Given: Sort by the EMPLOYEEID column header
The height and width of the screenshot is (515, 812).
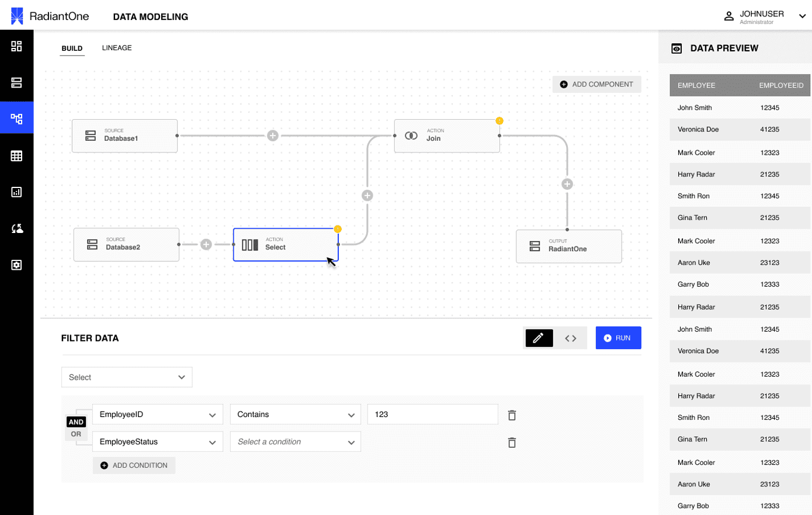Looking at the screenshot, I should tap(781, 85).
